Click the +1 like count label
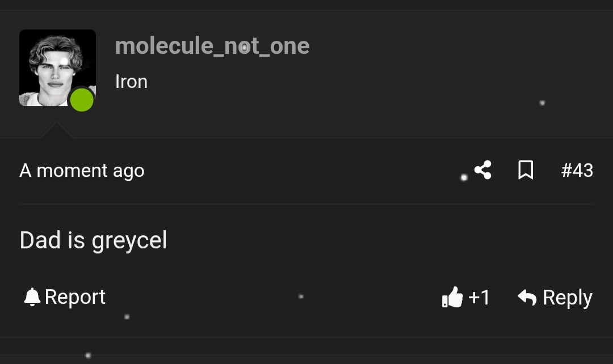 coord(479,297)
